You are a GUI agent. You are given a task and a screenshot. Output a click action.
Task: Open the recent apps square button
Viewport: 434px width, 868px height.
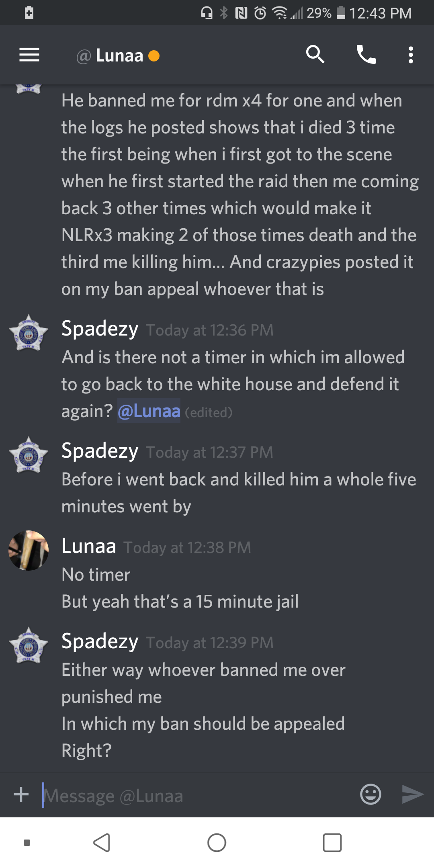pyautogui.click(x=332, y=842)
